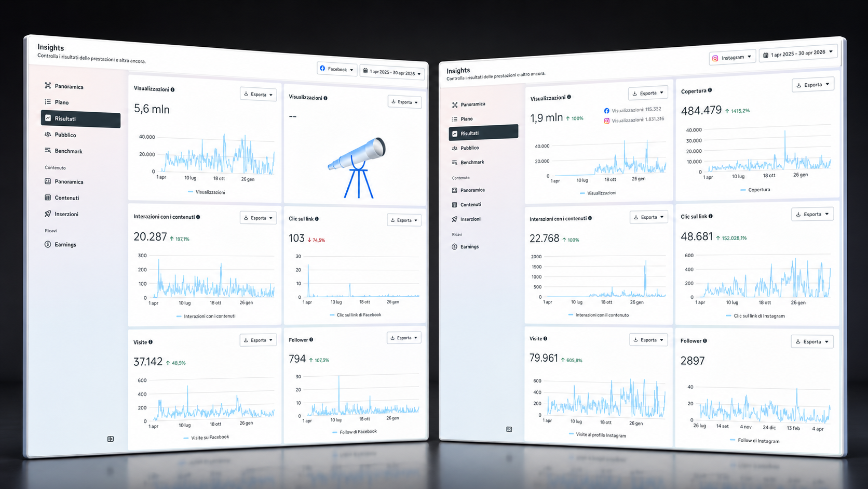Go to Piano in Instagram panel sidebar
868x489 pixels.
(x=462, y=119)
